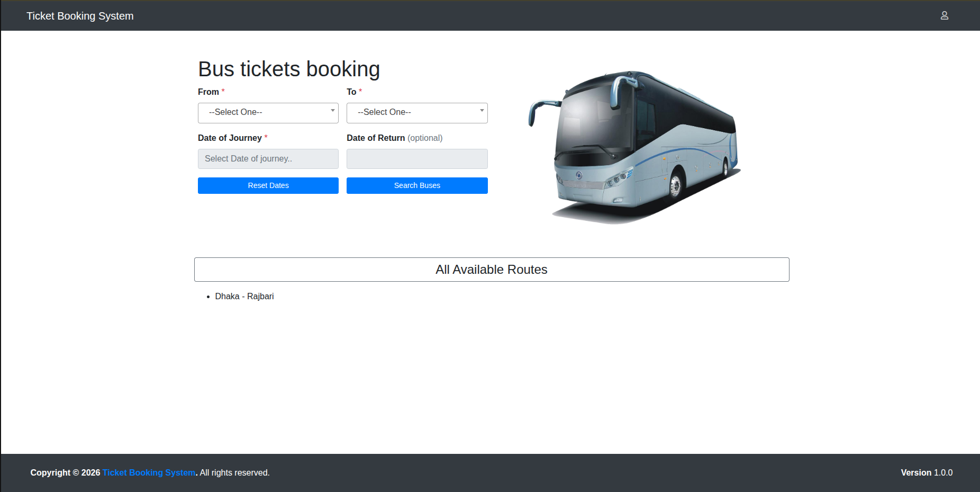
Task: Open the To destination selector
Action: click(417, 112)
